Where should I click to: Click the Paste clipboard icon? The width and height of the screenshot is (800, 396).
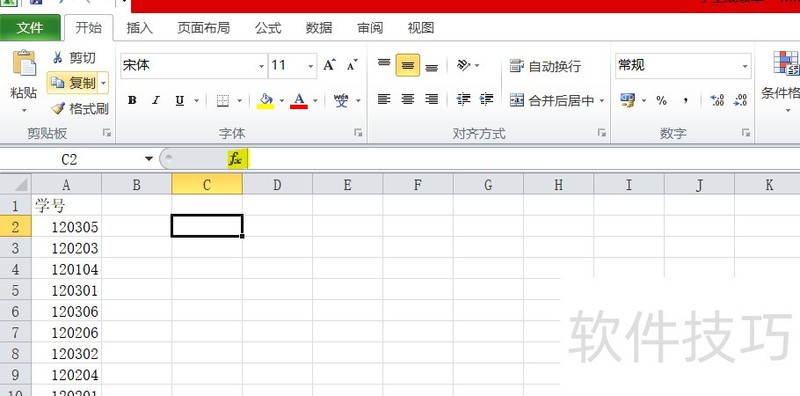(24, 64)
